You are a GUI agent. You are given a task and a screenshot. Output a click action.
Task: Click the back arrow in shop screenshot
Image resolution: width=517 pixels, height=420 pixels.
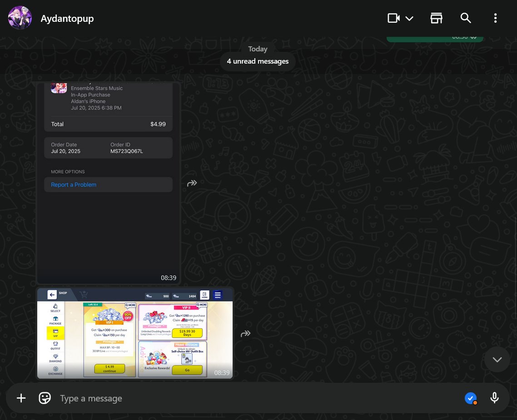point(52,295)
